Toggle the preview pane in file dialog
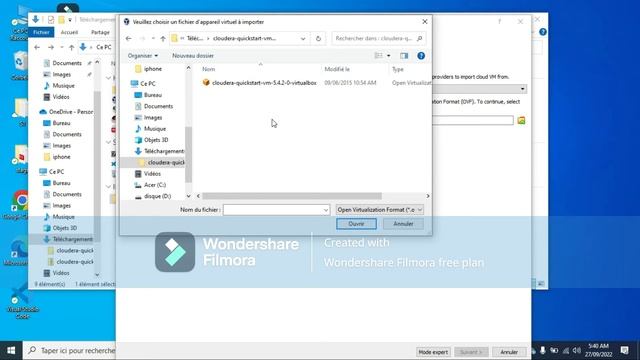This screenshot has height=360, width=640. click(404, 56)
